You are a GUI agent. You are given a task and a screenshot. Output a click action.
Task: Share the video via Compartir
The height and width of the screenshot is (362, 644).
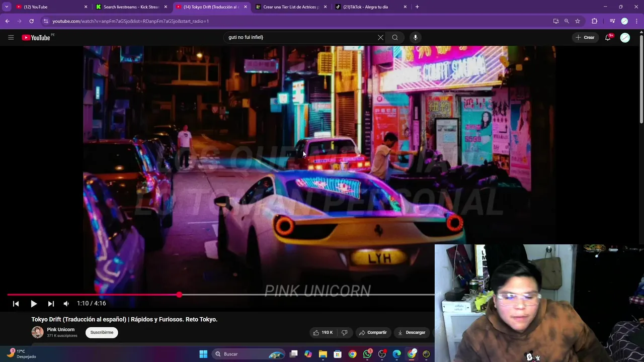click(x=373, y=332)
